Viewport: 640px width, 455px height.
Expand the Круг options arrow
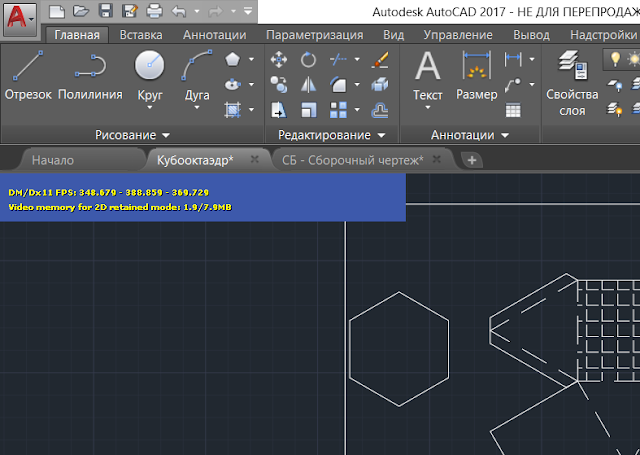(149, 108)
